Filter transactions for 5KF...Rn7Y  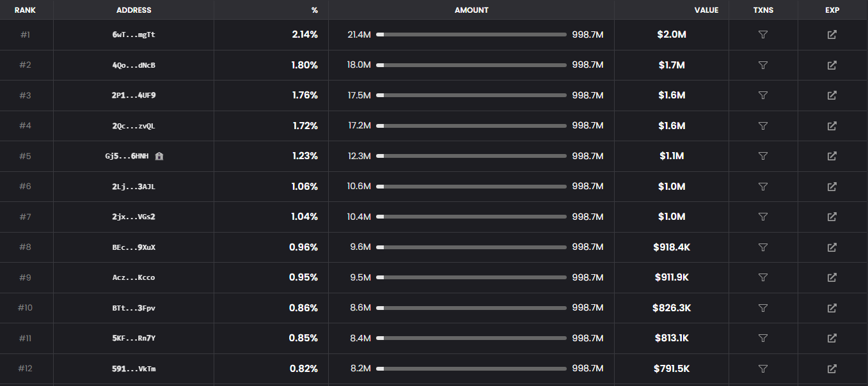(x=762, y=338)
